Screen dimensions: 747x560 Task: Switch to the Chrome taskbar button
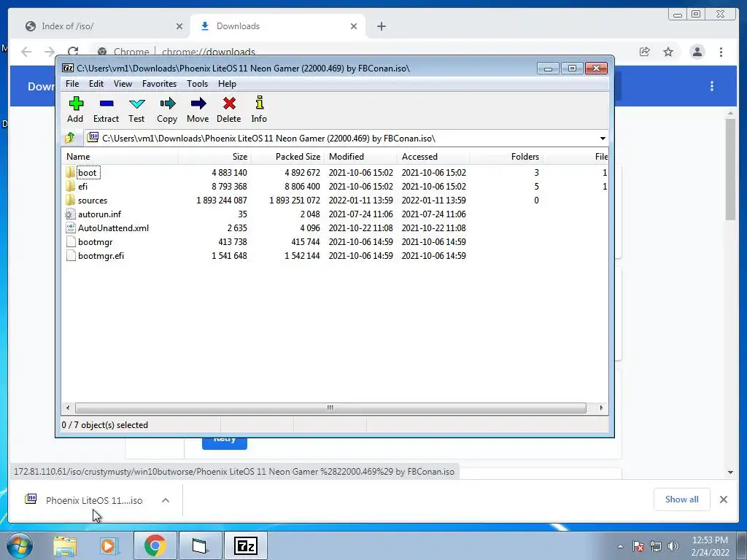155,545
